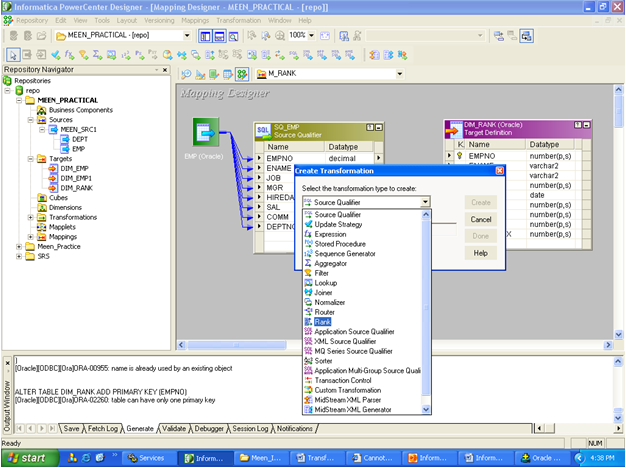The height and width of the screenshot is (468, 626).
Task: Close the Repository Navigator panel
Action: [165, 70]
